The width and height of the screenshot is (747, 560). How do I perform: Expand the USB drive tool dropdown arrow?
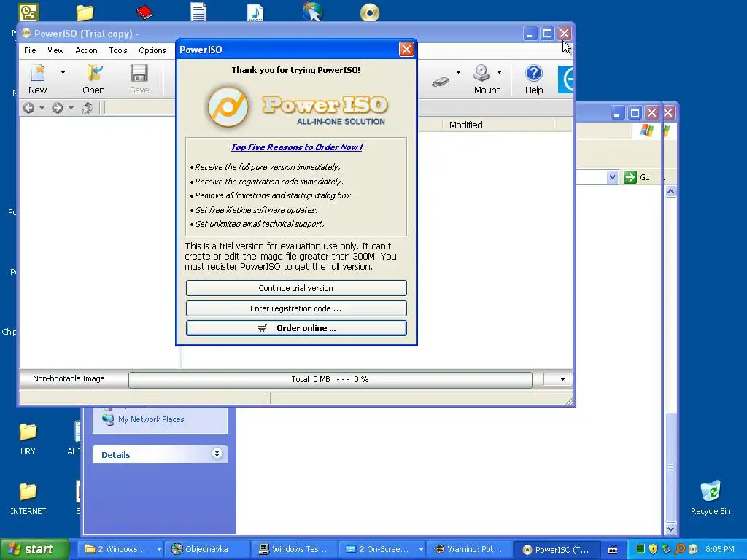click(x=458, y=72)
